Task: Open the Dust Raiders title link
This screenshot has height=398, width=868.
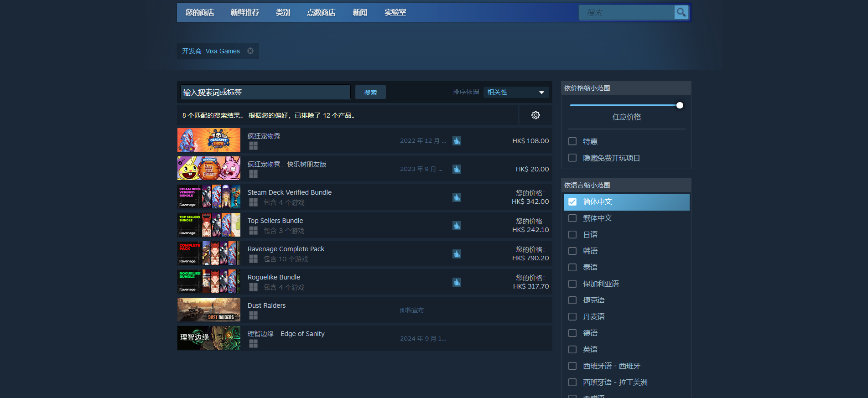Action: tap(266, 305)
